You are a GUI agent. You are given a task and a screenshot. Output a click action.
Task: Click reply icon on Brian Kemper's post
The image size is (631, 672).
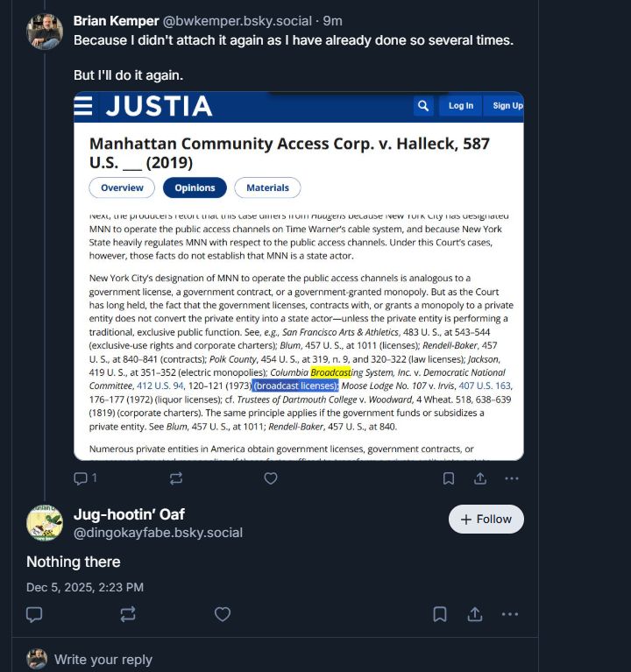(x=81, y=478)
